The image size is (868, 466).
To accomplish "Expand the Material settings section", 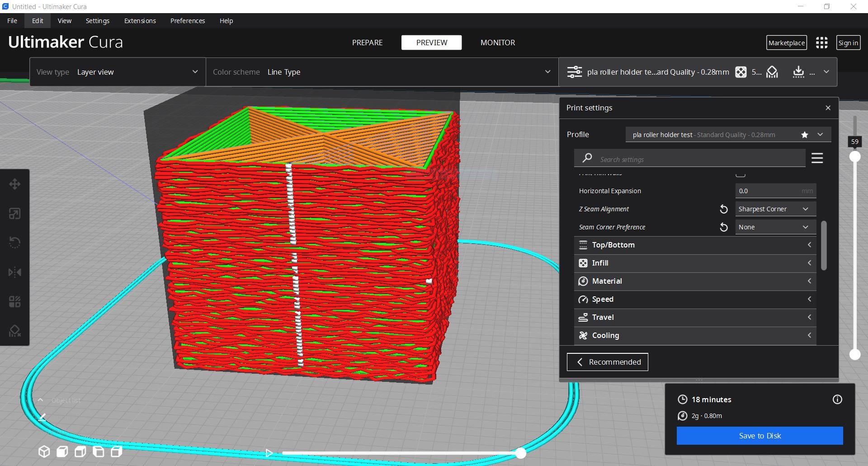I will click(695, 281).
